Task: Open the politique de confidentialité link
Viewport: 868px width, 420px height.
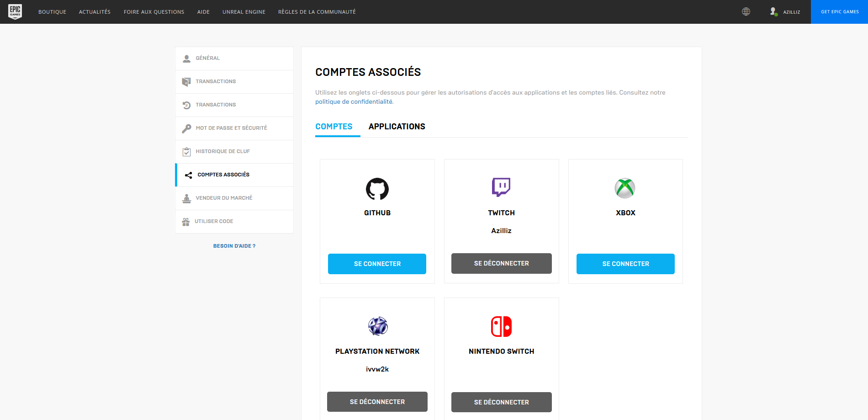Action: point(353,101)
